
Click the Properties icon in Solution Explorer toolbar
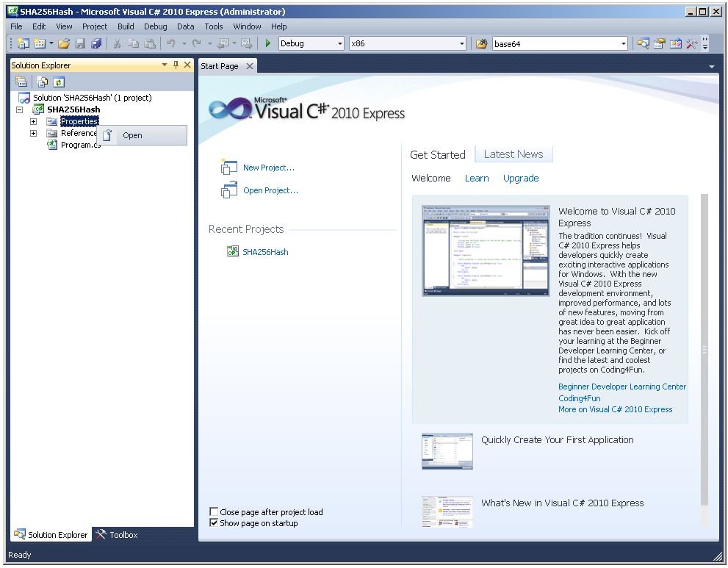(x=21, y=82)
